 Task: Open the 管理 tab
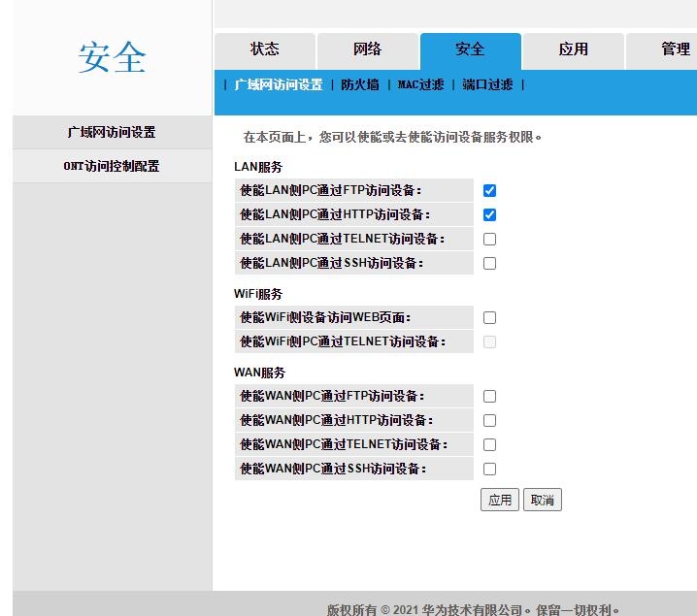pos(675,50)
